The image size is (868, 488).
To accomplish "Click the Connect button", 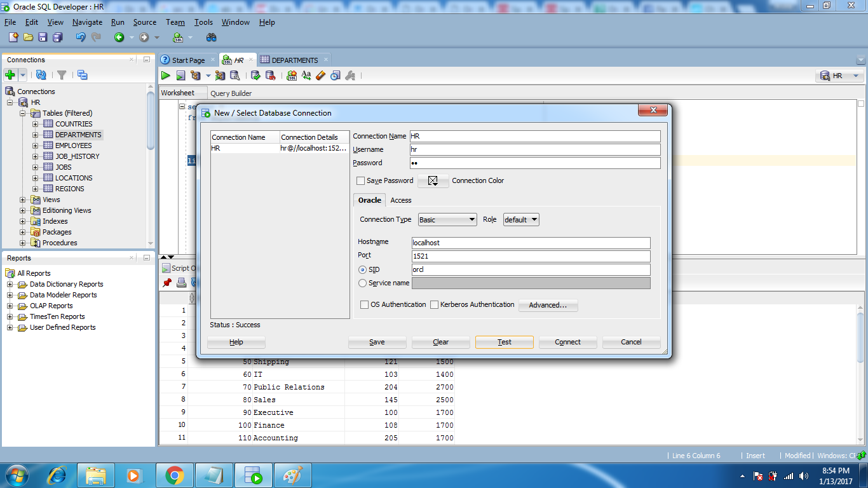I will point(567,342).
